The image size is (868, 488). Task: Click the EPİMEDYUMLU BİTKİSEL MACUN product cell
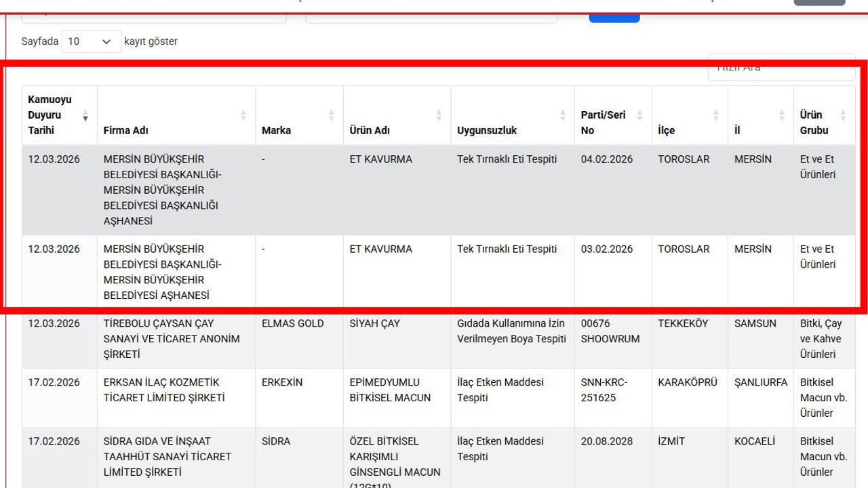[x=390, y=390]
